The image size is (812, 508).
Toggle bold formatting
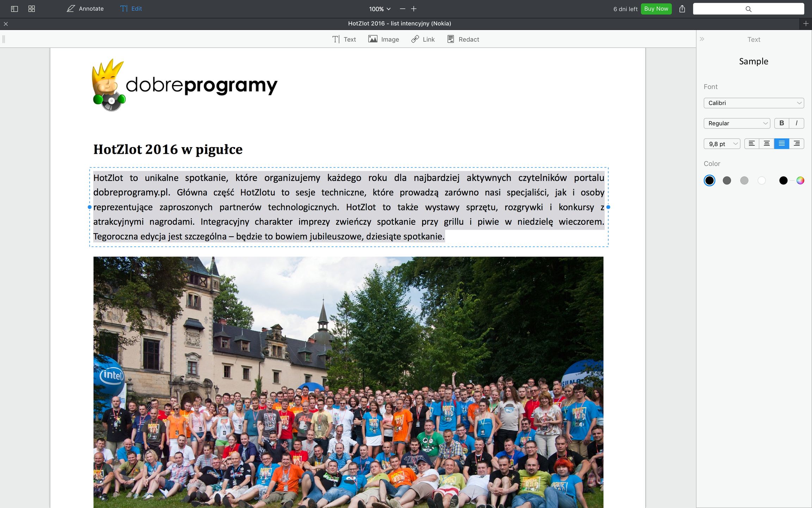(781, 123)
